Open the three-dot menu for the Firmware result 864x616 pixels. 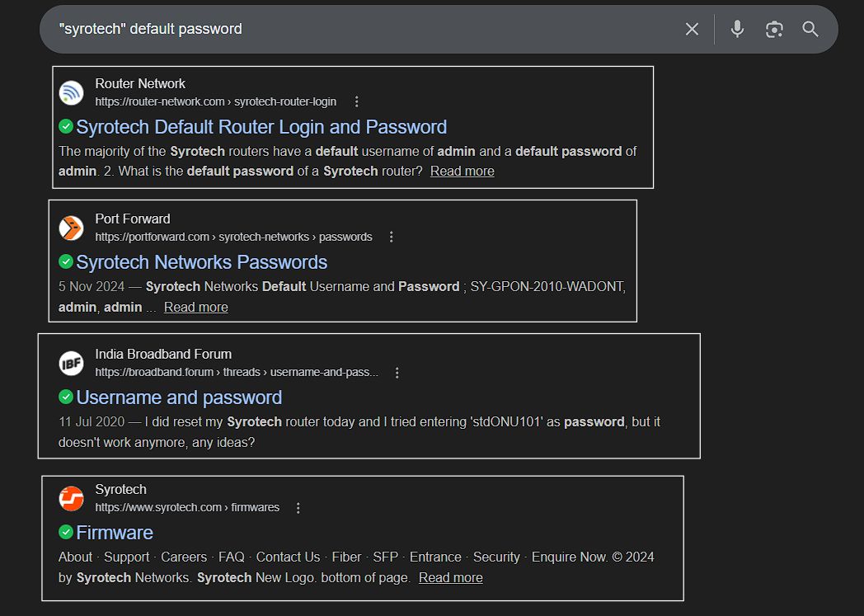[298, 507]
